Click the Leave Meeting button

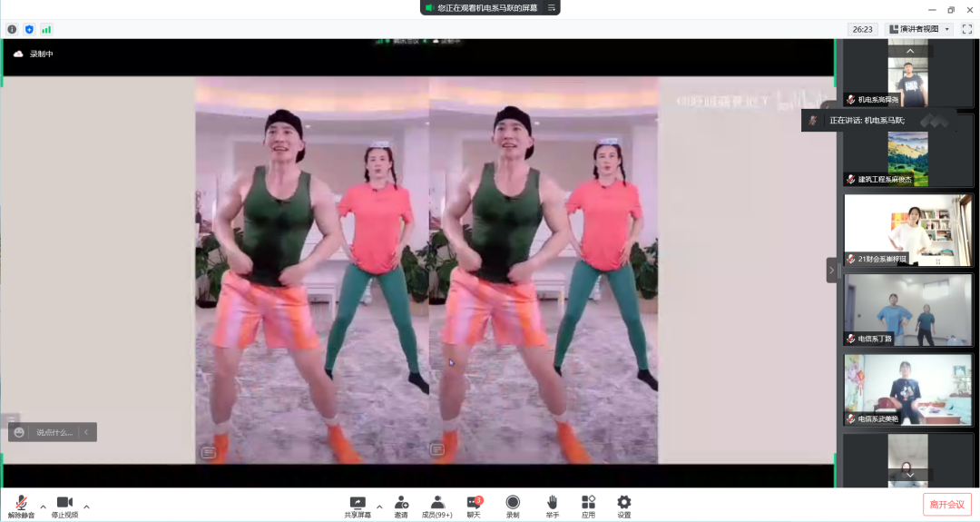(946, 505)
